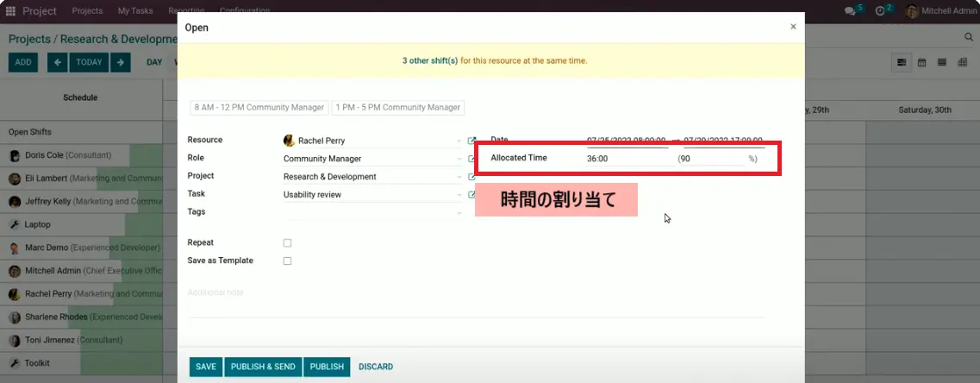The height and width of the screenshot is (383, 980).
Task: Click Saturday, 30th column header
Action: (x=925, y=110)
